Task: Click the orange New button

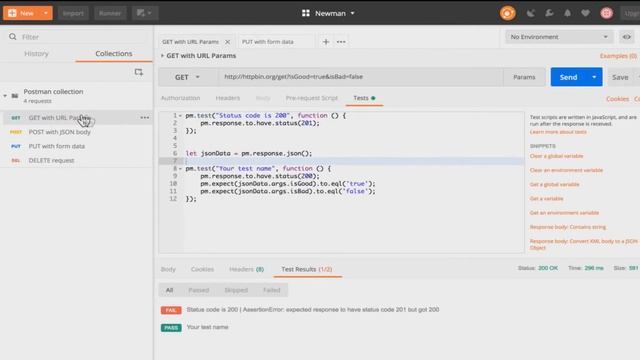Action: [22, 13]
